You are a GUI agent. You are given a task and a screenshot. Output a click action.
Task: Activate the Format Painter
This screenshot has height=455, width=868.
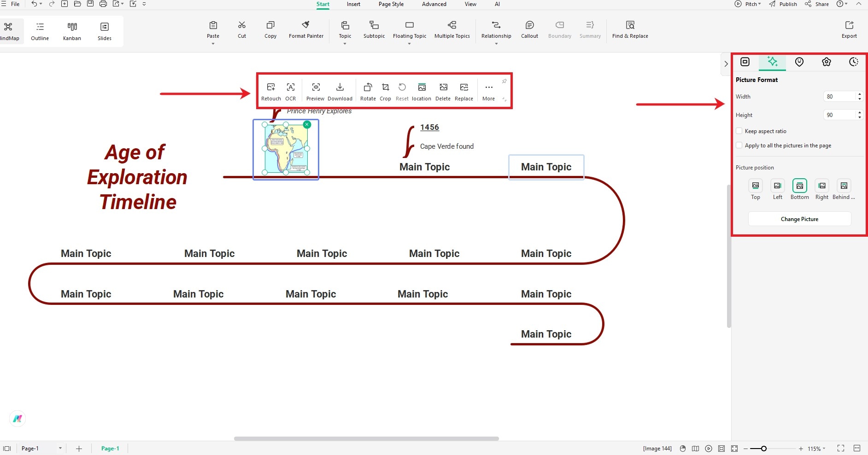306,29
